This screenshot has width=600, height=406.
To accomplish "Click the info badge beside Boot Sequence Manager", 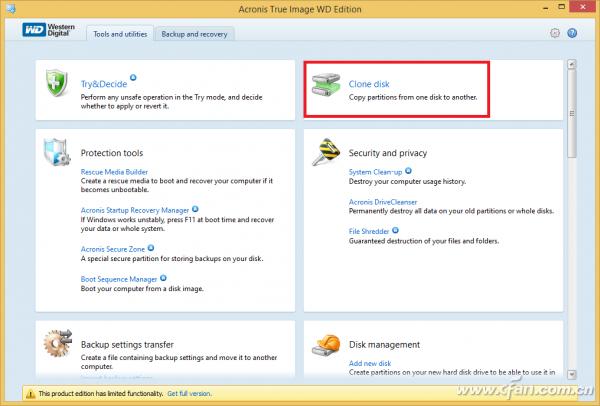I will click(x=163, y=278).
